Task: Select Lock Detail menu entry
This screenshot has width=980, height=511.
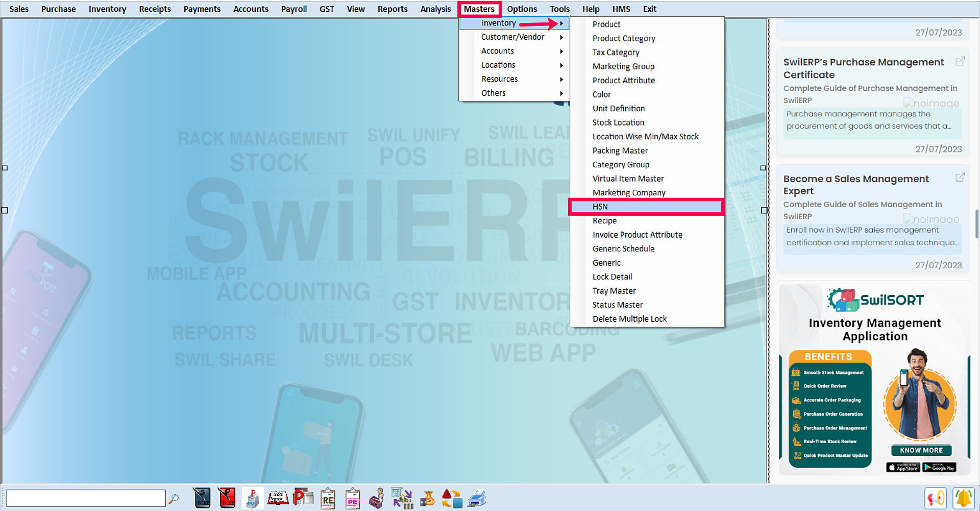Action: pos(646,277)
